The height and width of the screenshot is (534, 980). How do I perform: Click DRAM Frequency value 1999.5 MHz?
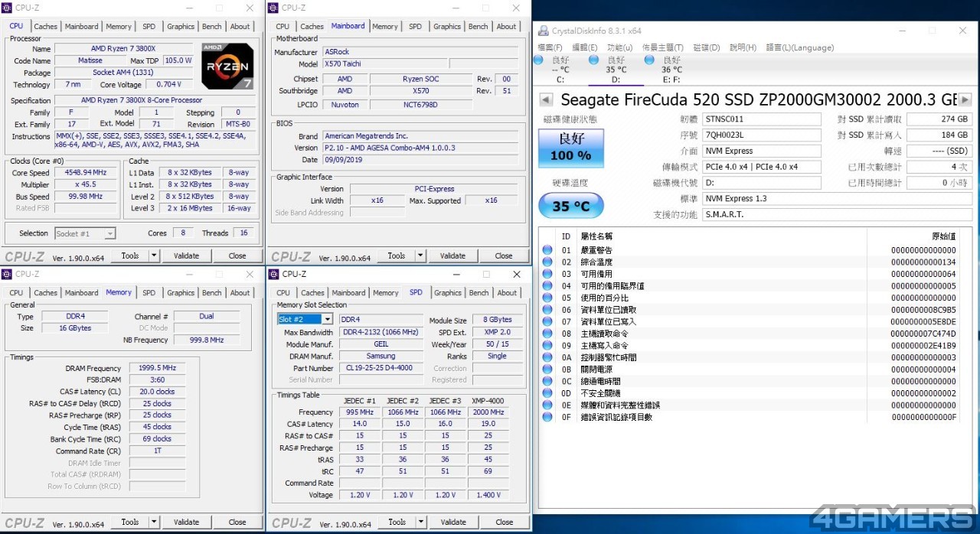pyautogui.click(x=158, y=368)
